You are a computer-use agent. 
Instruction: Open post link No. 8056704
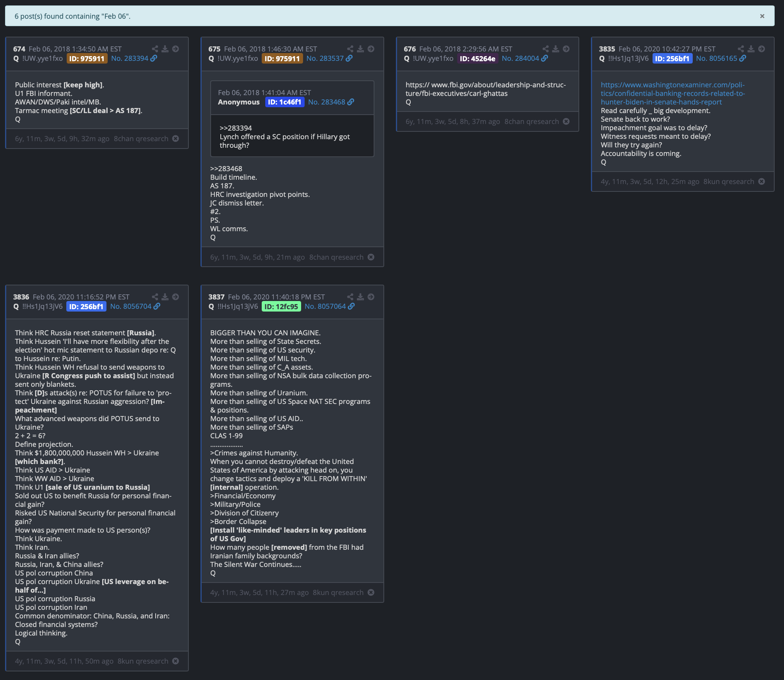131,306
